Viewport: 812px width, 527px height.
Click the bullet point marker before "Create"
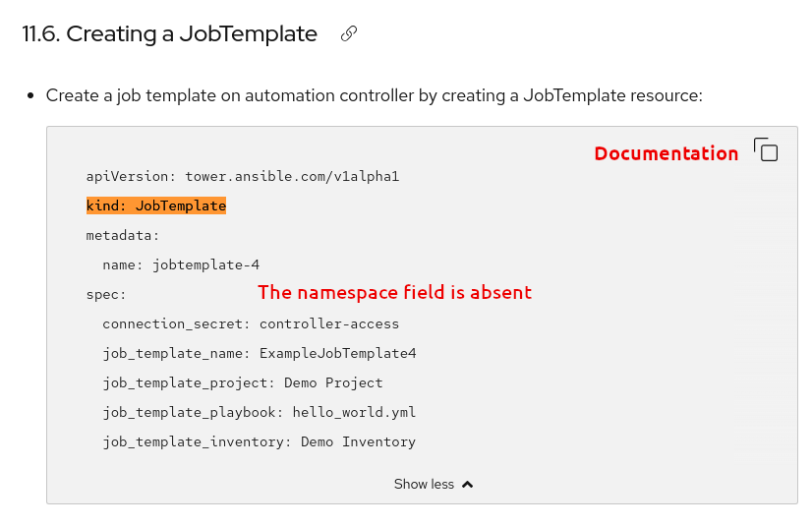coord(30,96)
